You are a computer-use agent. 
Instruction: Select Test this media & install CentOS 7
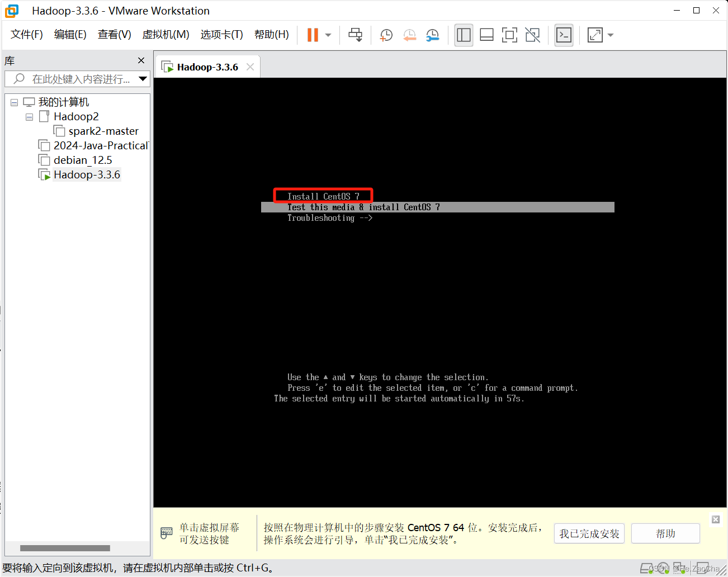coord(437,207)
